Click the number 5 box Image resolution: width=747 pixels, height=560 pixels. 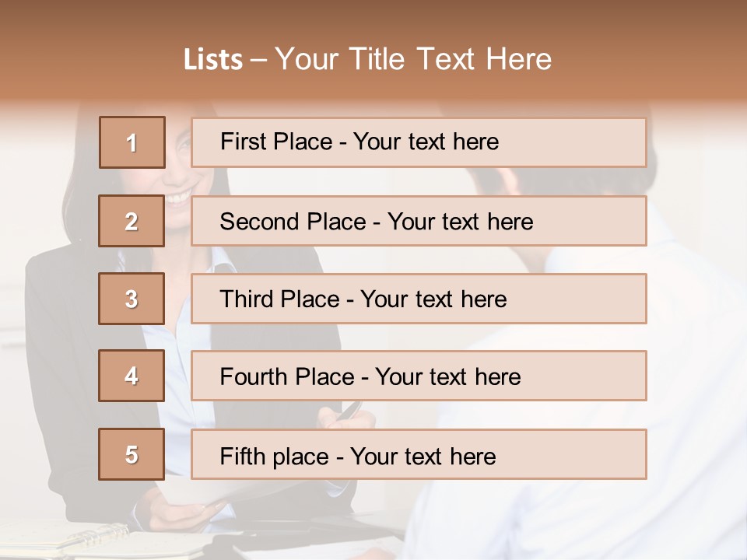[132, 454]
